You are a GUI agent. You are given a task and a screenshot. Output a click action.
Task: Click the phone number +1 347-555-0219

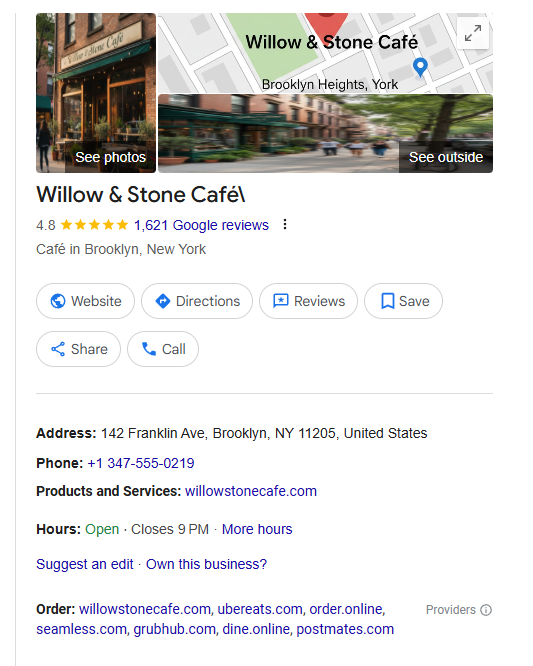point(141,463)
